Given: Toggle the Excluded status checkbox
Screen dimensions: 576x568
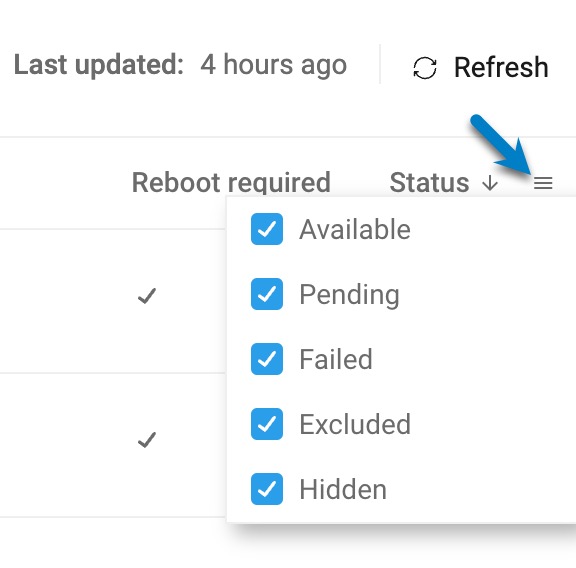Looking at the screenshot, I should [267, 424].
